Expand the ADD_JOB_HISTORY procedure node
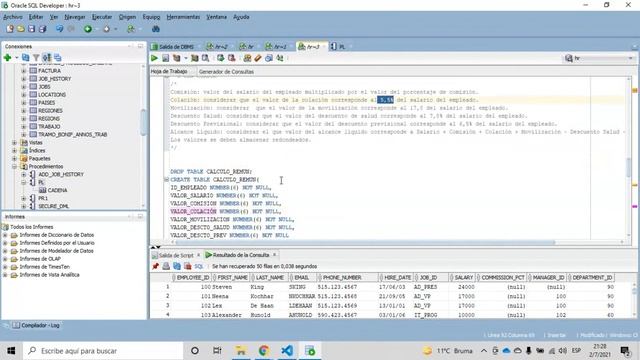The image size is (640, 360). pyautogui.click(x=23, y=174)
